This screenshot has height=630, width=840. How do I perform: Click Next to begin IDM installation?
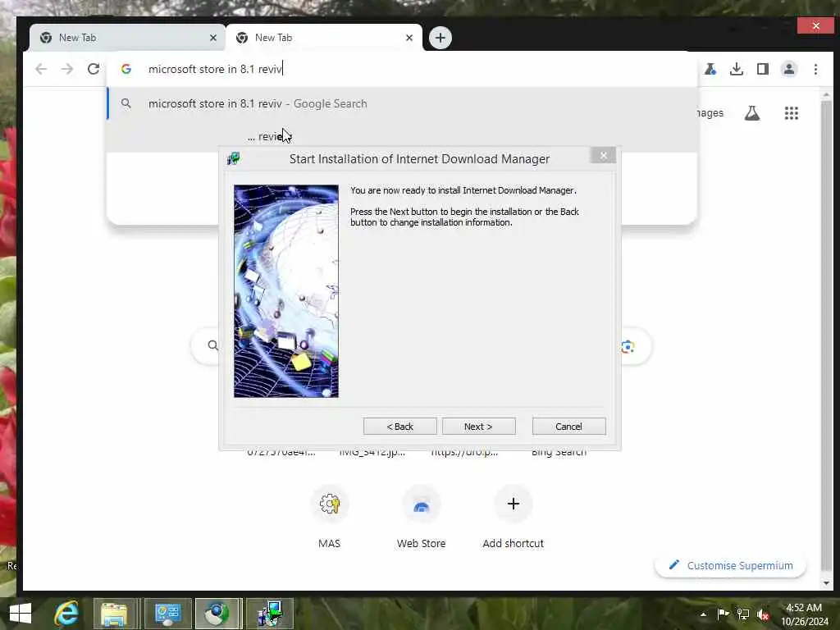click(478, 427)
